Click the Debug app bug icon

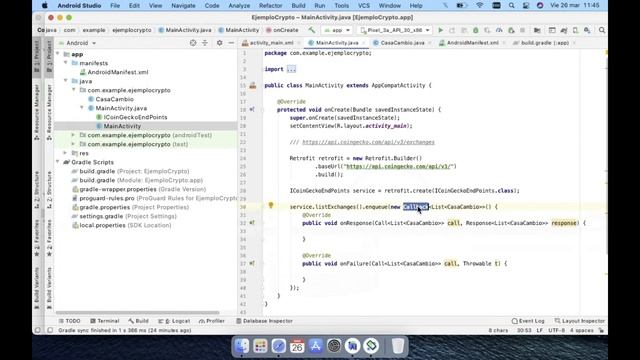click(x=476, y=30)
